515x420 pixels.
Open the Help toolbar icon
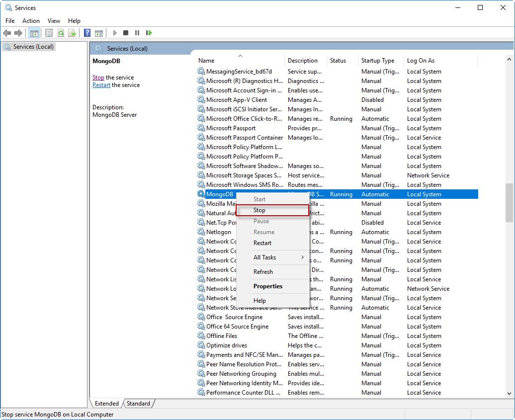pyautogui.click(x=87, y=33)
